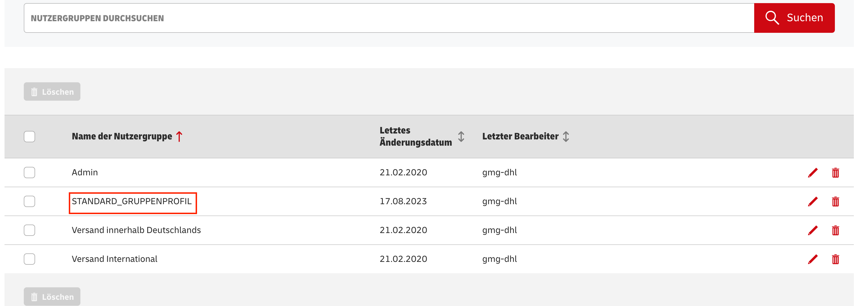Click the edit pencil for STANDARD_GRUPPENPROFIL
Image resolution: width=868 pixels, height=306 pixels.
[813, 201]
